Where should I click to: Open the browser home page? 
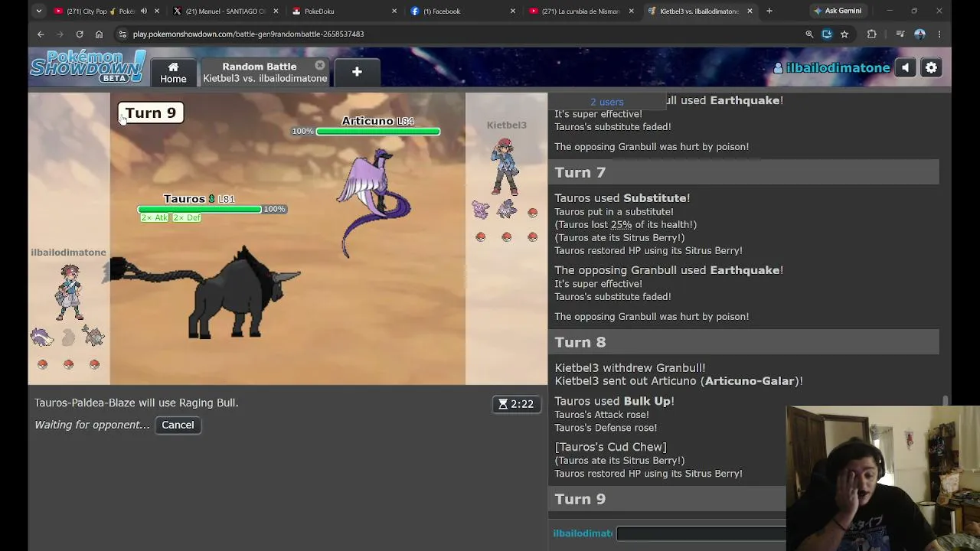(x=99, y=34)
